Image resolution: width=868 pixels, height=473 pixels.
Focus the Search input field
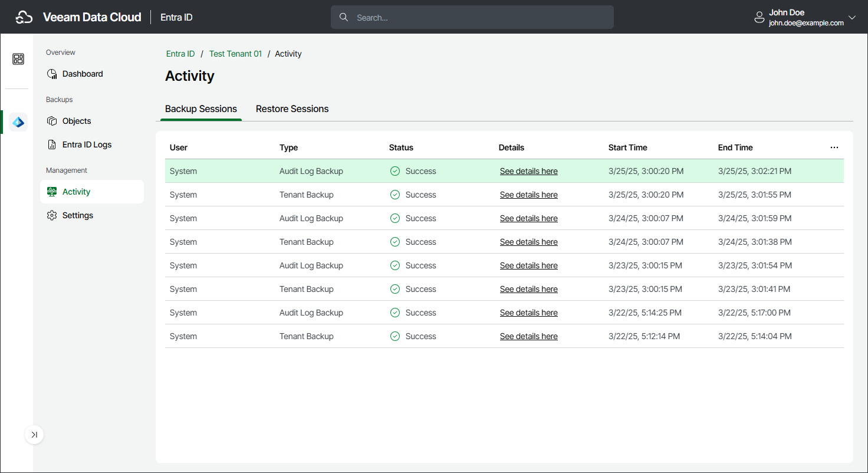(x=472, y=17)
